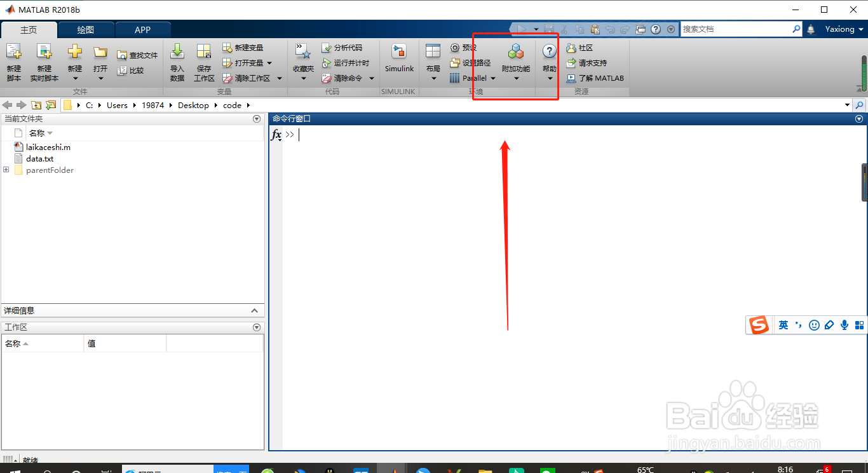
Task: Open the 命令行窗口 panel actions menu
Action: pyautogui.click(x=859, y=119)
